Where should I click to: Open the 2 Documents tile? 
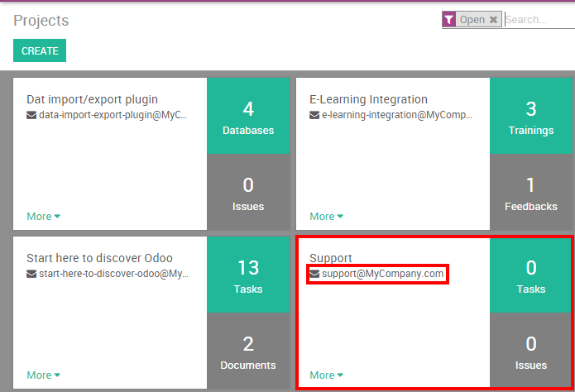[248, 351]
